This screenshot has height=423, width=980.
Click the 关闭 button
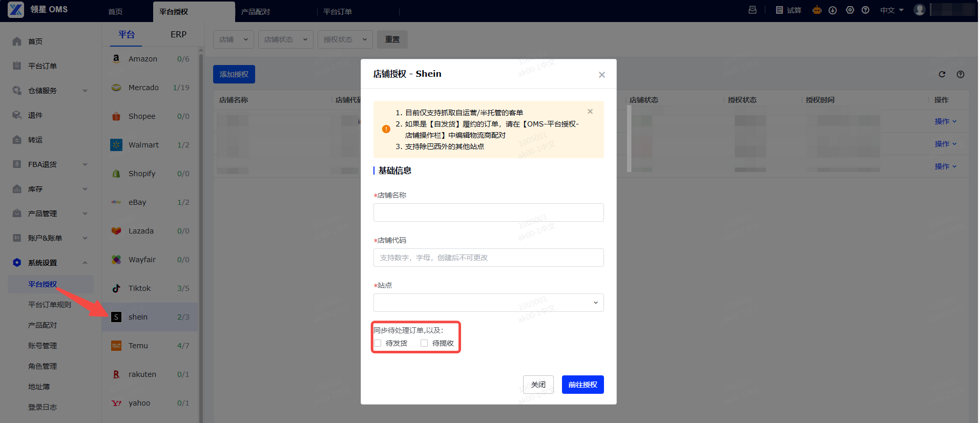click(x=538, y=385)
